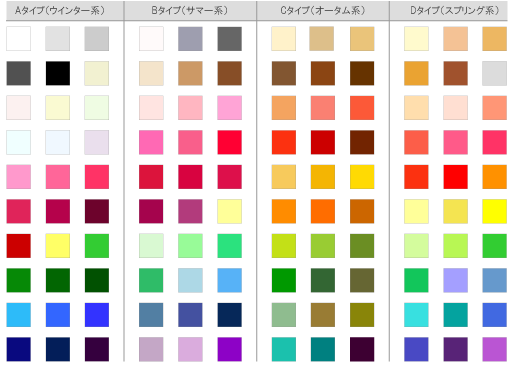Viewport: 511px width, 372px height.
Task: Click the Cタイプ(オータム系) column header
Action: coord(323,10)
